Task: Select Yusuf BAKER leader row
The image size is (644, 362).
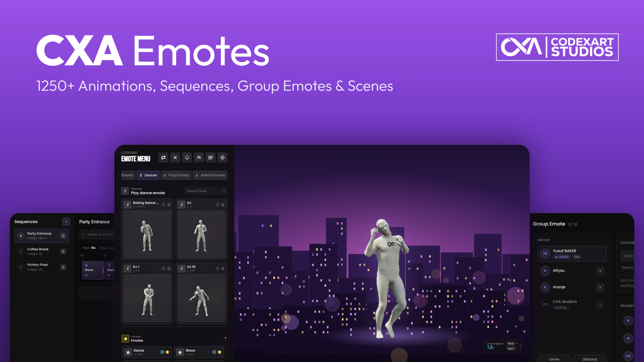Action: pos(572,254)
